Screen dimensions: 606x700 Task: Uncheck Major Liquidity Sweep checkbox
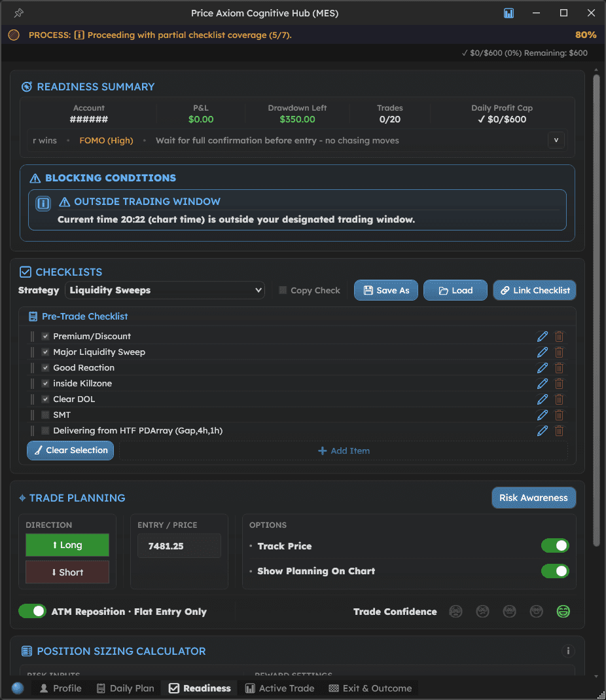click(45, 352)
